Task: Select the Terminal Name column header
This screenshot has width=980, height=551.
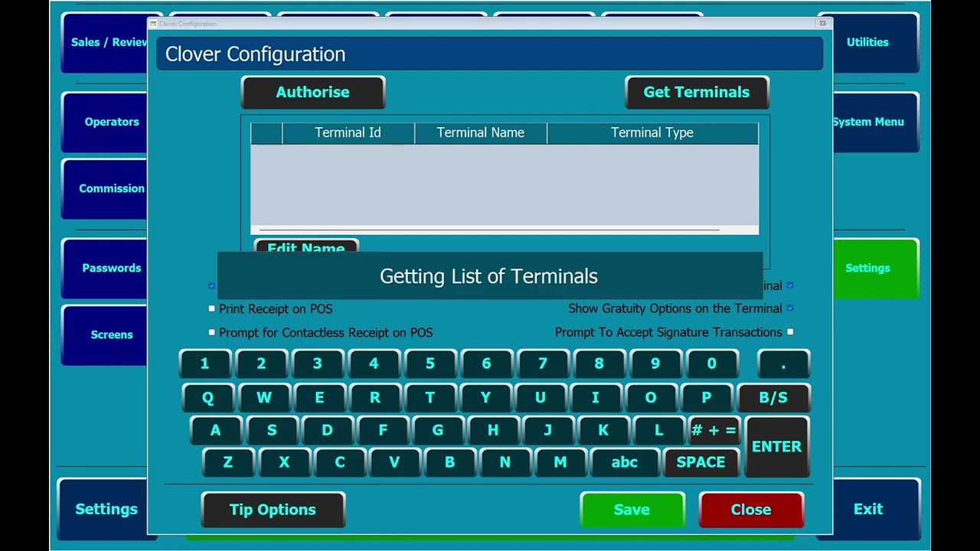Action: coord(481,133)
